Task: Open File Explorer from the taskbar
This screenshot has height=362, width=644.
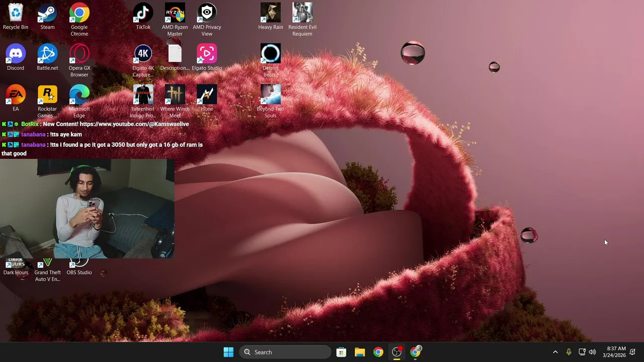Action: coord(360,352)
